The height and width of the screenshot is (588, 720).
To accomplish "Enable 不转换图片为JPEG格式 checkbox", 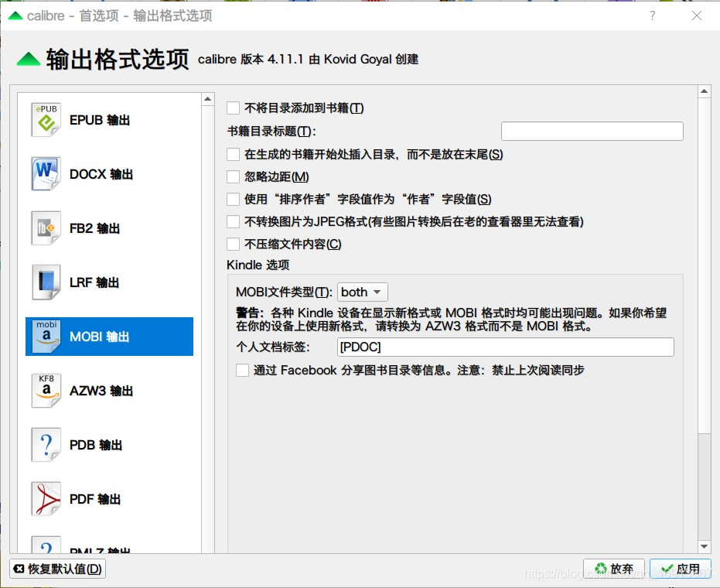I will (x=234, y=222).
